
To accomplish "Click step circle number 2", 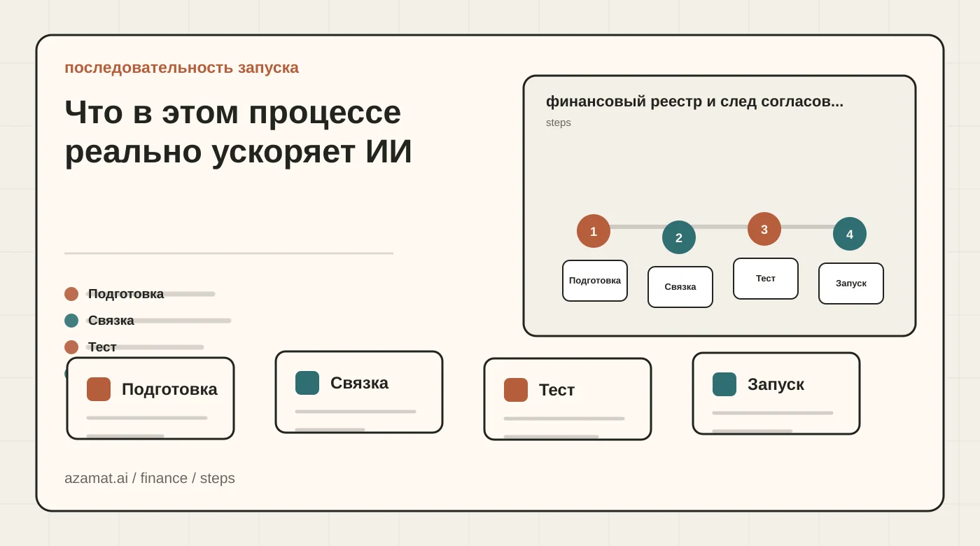I will pos(679,237).
